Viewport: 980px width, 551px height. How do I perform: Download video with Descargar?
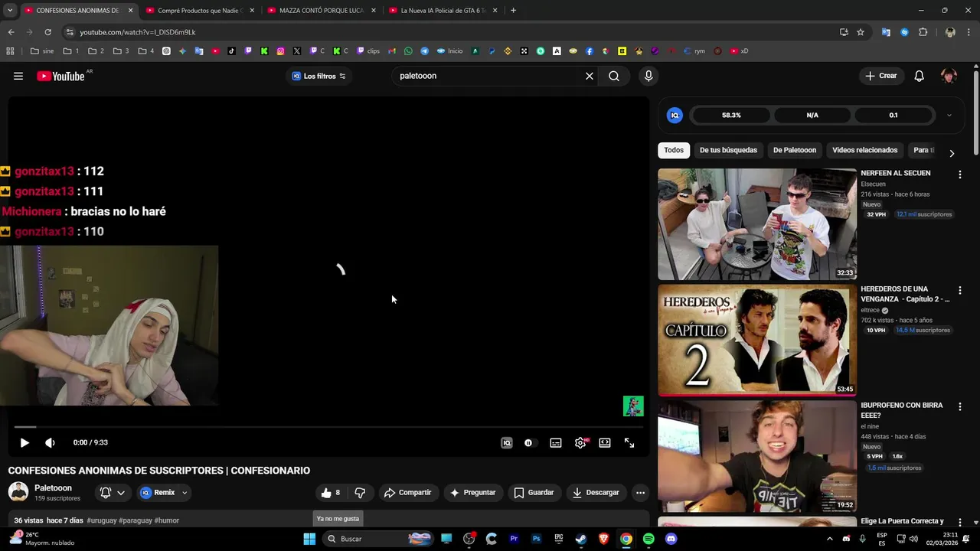[x=596, y=493]
